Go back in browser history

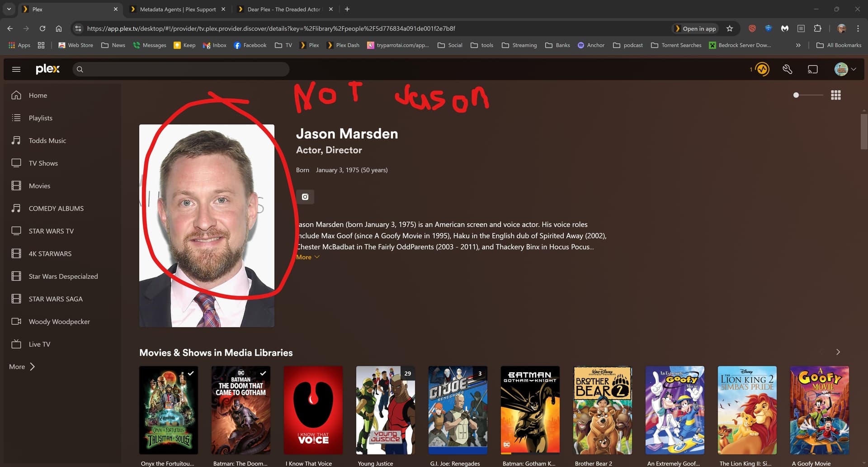tap(10, 29)
